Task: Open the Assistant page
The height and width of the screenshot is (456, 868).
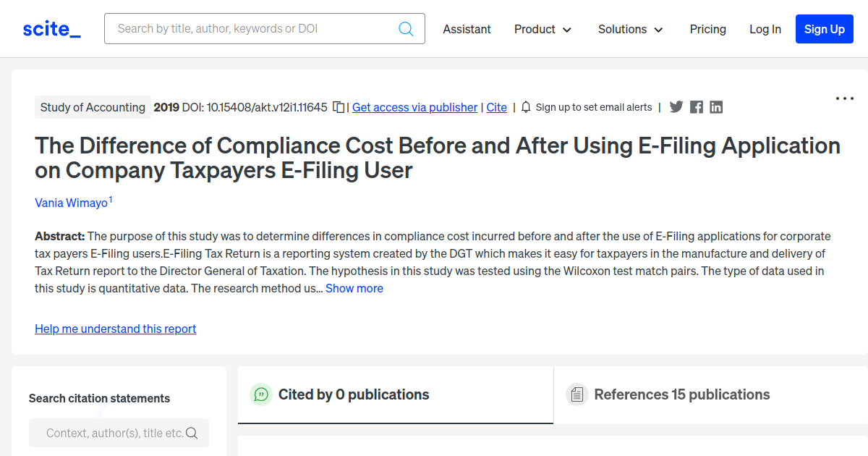Action: click(467, 29)
